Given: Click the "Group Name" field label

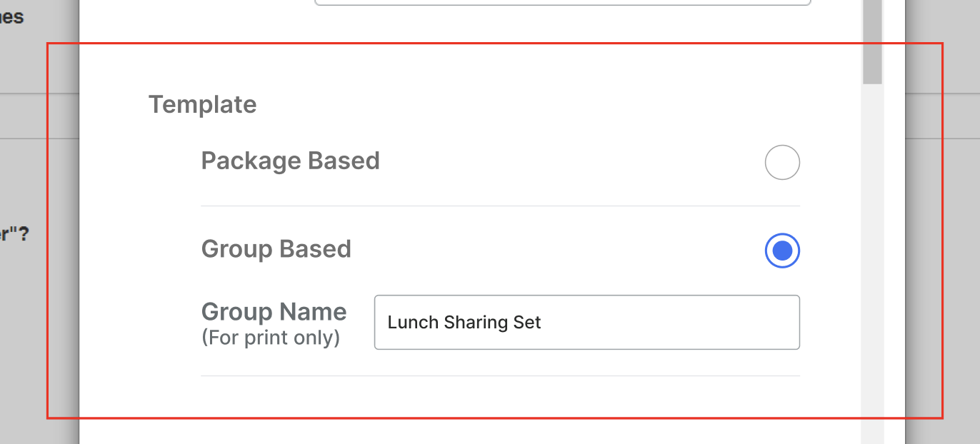Looking at the screenshot, I should pyautogui.click(x=274, y=312).
